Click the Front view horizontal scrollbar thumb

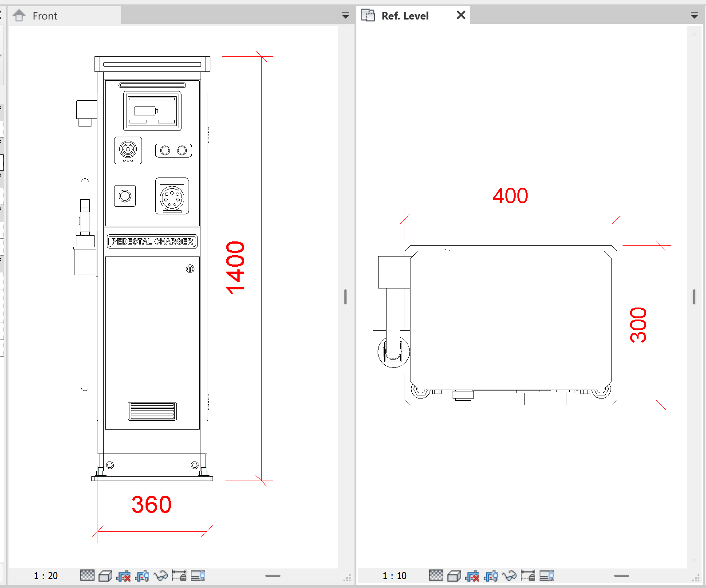coord(273,576)
